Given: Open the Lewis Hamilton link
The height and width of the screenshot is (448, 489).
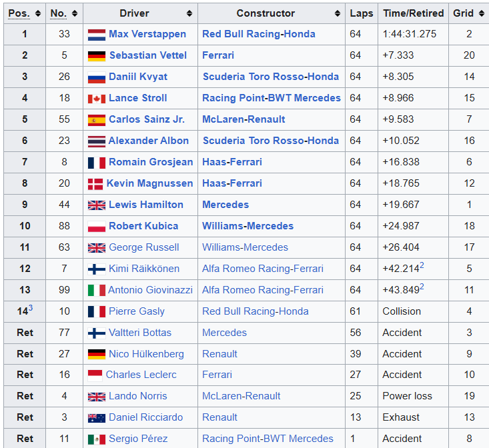Looking at the screenshot, I should tap(146, 205).
